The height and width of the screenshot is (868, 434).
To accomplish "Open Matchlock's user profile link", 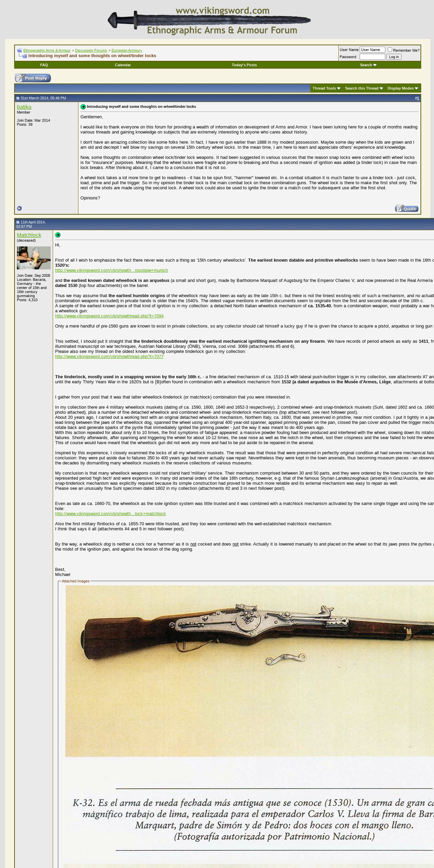I will (x=29, y=235).
